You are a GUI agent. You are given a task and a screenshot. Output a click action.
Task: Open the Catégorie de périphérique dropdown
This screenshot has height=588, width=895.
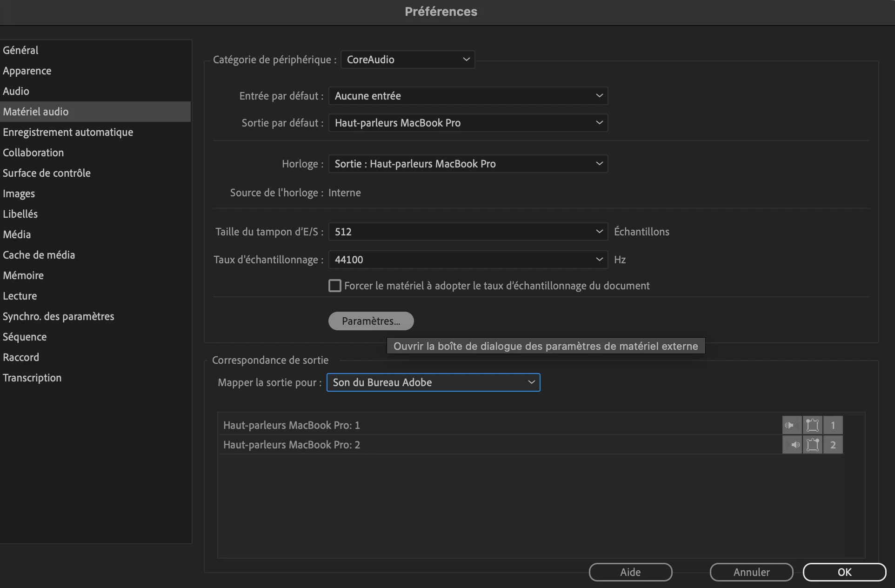coord(407,60)
